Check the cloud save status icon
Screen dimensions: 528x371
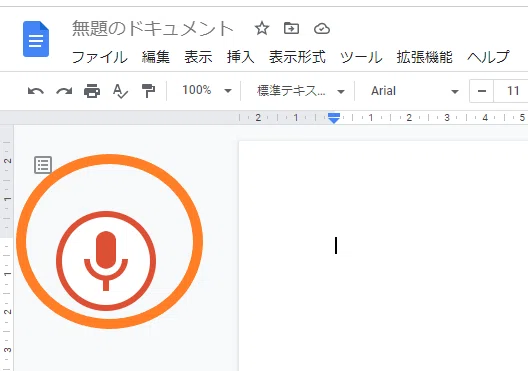tap(322, 29)
